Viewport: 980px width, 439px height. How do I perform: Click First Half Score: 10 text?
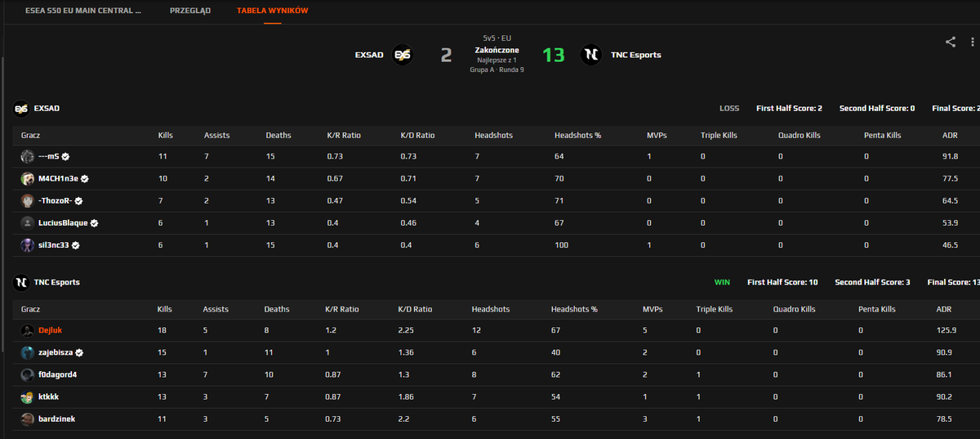782,282
